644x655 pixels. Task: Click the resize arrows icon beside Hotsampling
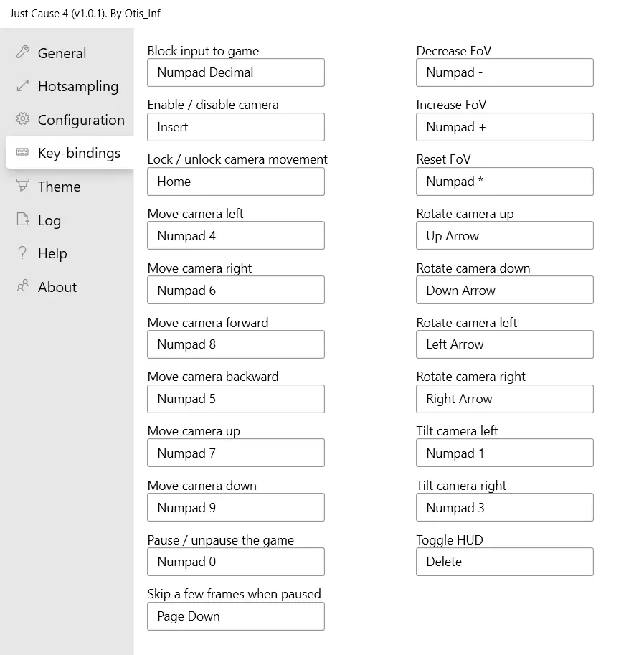(x=23, y=86)
